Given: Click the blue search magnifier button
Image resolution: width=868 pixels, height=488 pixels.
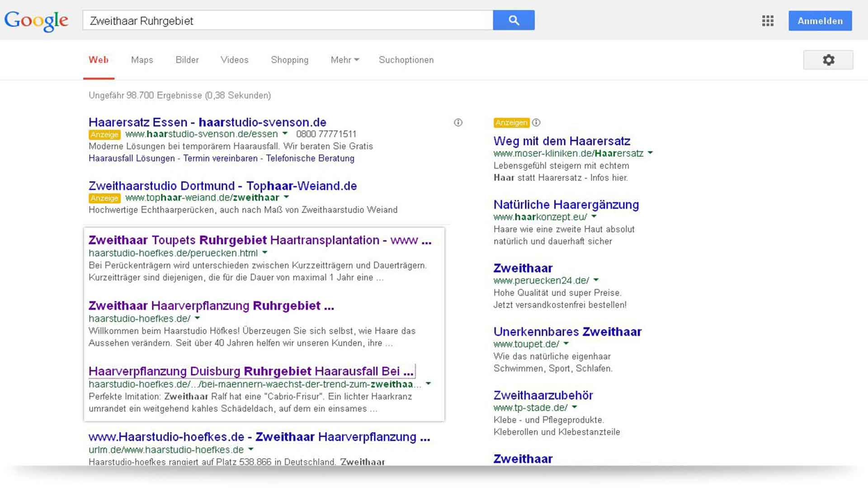Looking at the screenshot, I should point(514,20).
